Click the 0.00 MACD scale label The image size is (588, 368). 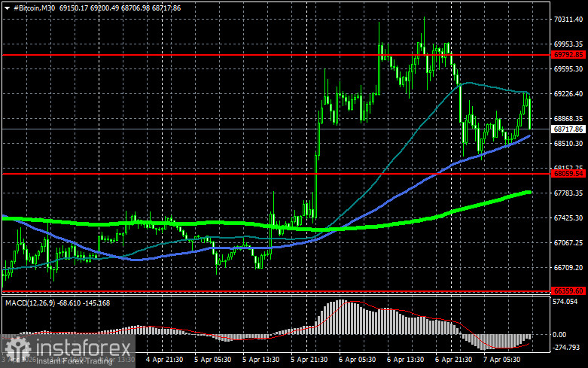point(559,335)
